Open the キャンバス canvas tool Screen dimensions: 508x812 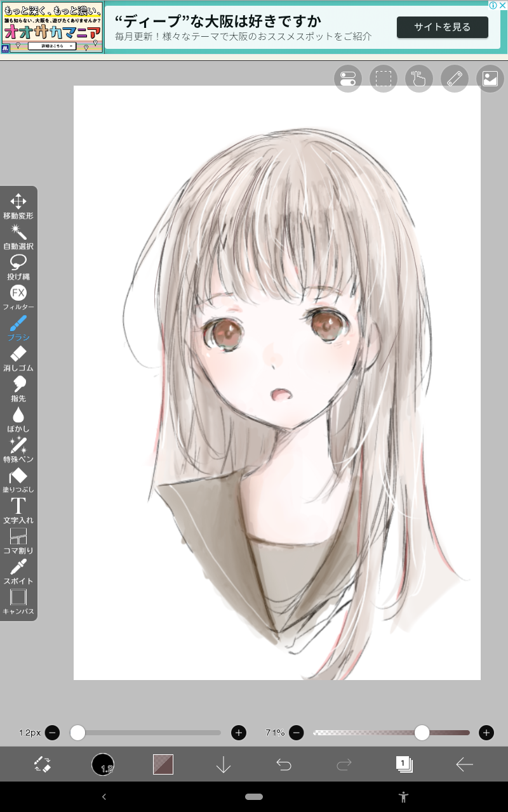point(18,602)
